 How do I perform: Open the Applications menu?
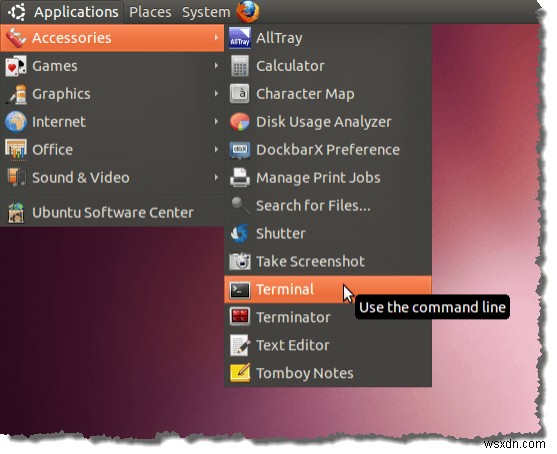pyautogui.click(x=63, y=12)
